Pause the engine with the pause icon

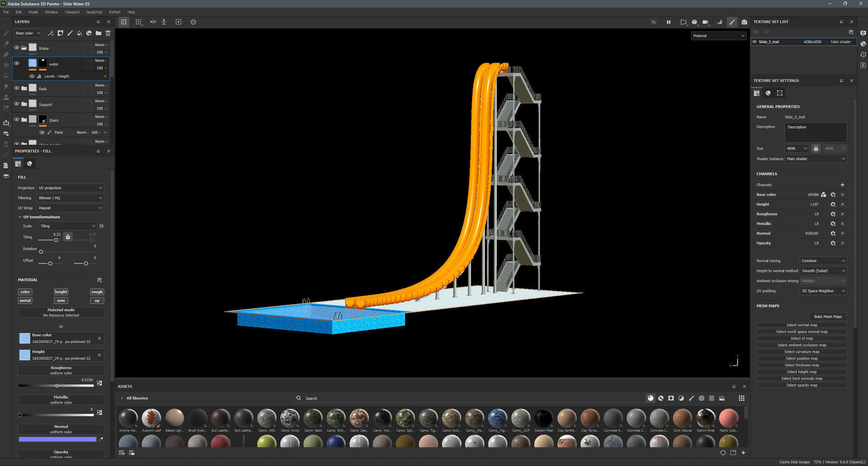coord(668,22)
